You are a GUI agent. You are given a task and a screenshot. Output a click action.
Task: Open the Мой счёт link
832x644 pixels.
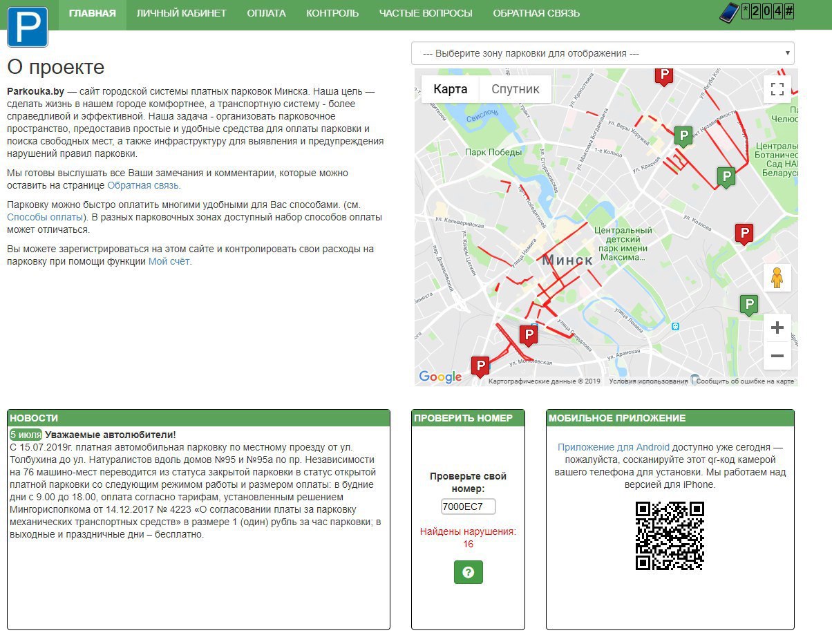pyautogui.click(x=169, y=261)
